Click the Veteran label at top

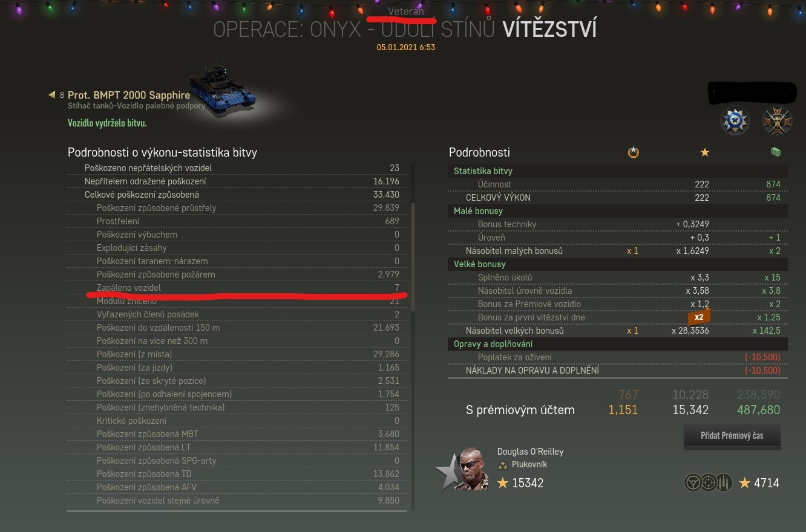click(406, 11)
